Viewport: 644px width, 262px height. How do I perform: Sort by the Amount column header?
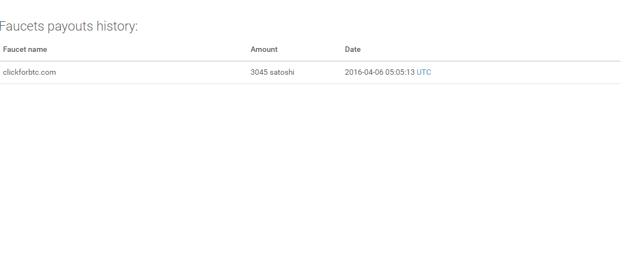point(264,50)
